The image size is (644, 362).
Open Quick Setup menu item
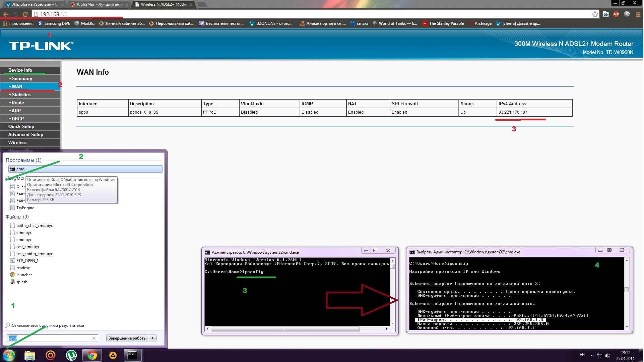pos(21,126)
